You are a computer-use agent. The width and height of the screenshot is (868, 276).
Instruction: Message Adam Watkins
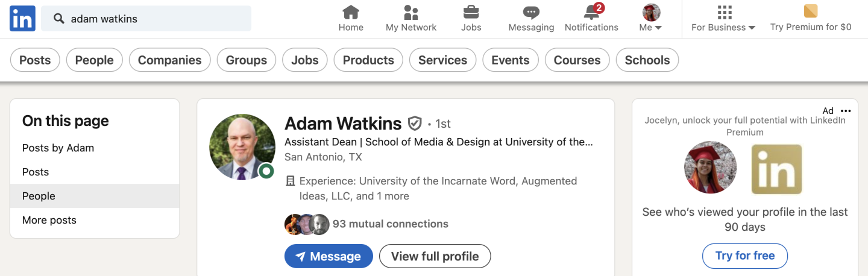click(329, 256)
